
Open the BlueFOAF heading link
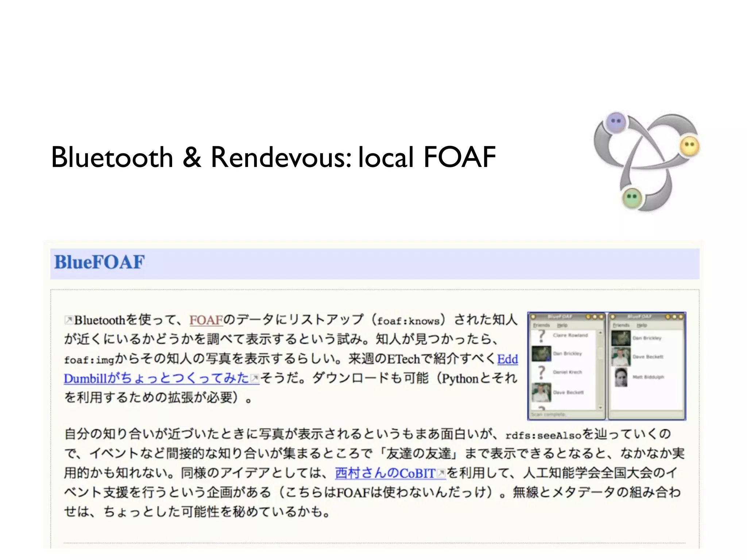point(99,262)
